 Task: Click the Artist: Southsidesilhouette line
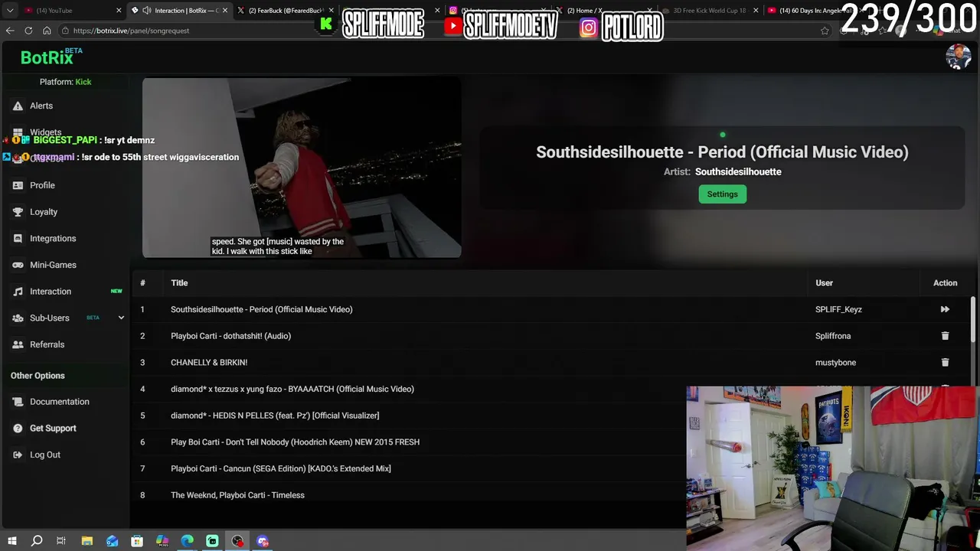pyautogui.click(x=722, y=172)
